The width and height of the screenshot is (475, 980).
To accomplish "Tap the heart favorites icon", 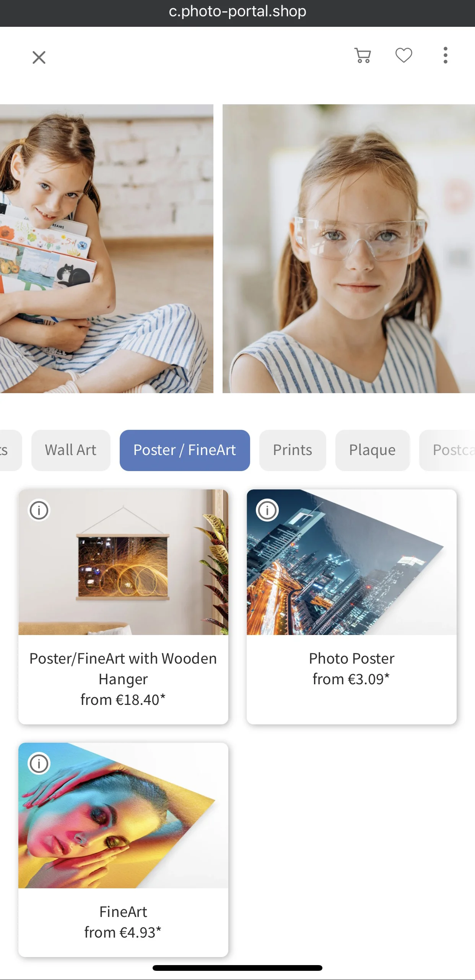I will click(x=403, y=55).
